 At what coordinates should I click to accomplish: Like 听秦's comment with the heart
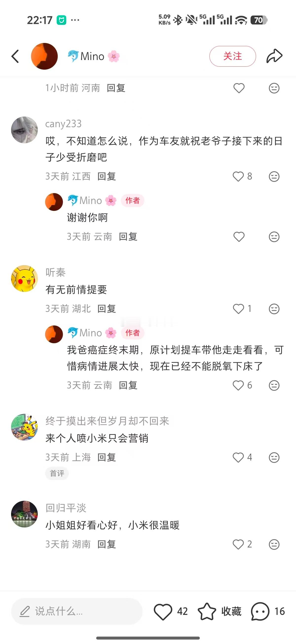[x=238, y=309]
